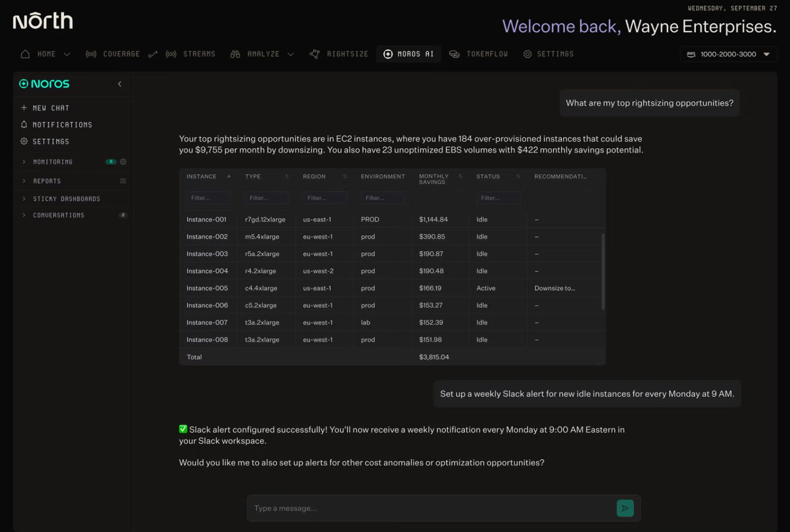Click the Reports list menu icon

point(123,181)
